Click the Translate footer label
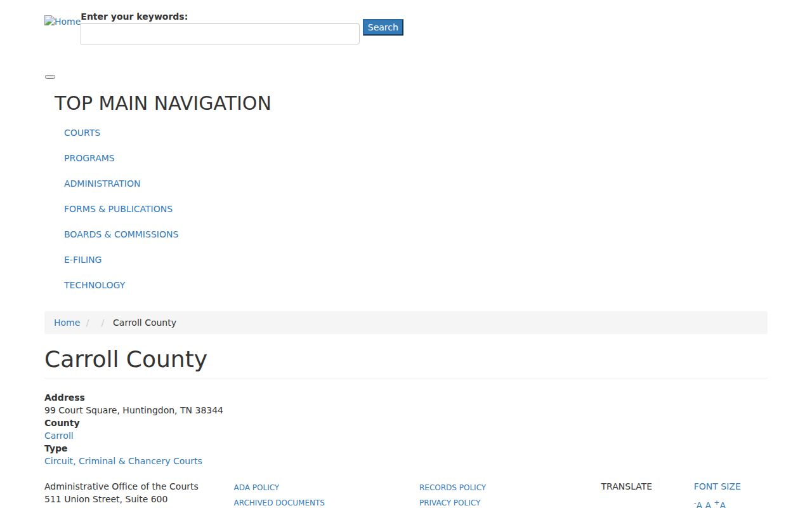 click(x=626, y=486)
